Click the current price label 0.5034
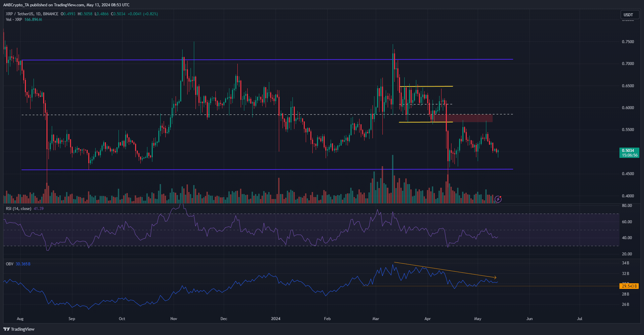Viewport: 644px width, 335px height. [628, 151]
